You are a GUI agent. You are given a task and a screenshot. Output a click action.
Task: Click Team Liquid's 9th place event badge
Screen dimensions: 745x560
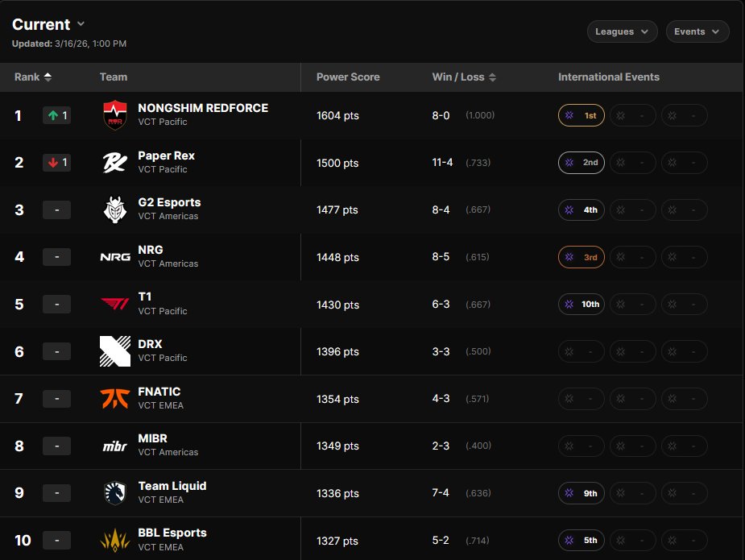tap(581, 493)
